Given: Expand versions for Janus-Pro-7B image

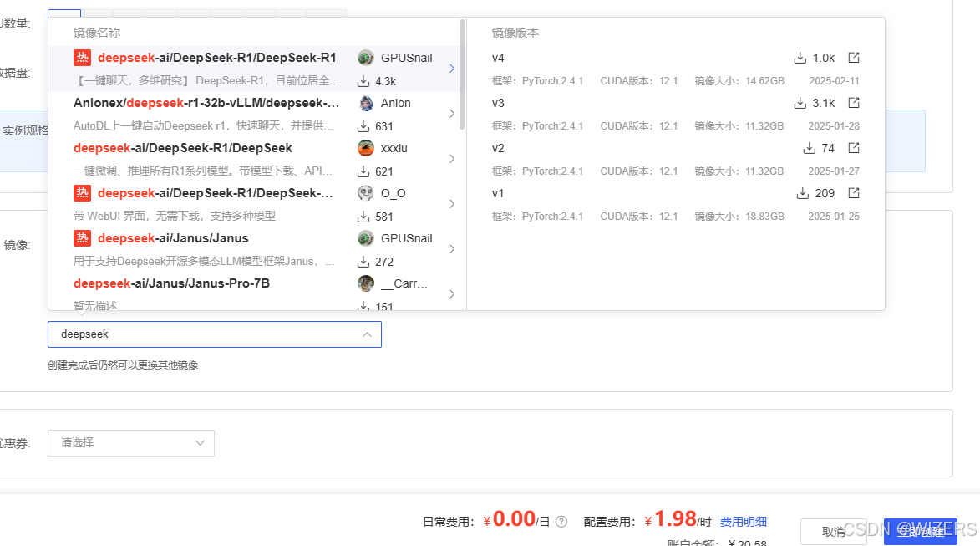Looking at the screenshot, I should point(452,294).
